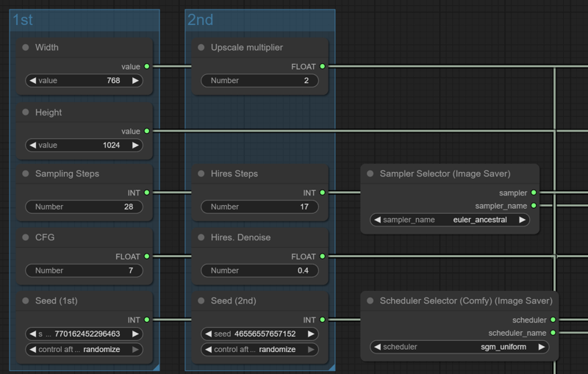Click sampler_name output socket
Viewport: 588px width, 374px height.
pos(534,205)
